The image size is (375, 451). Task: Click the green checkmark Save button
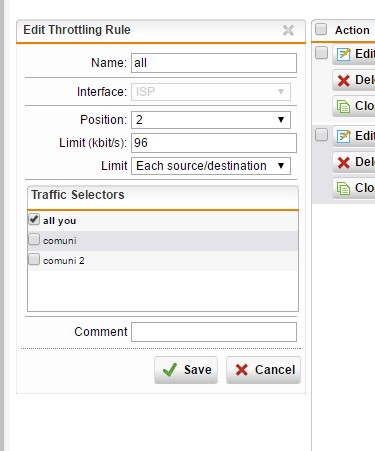[x=186, y=370]
